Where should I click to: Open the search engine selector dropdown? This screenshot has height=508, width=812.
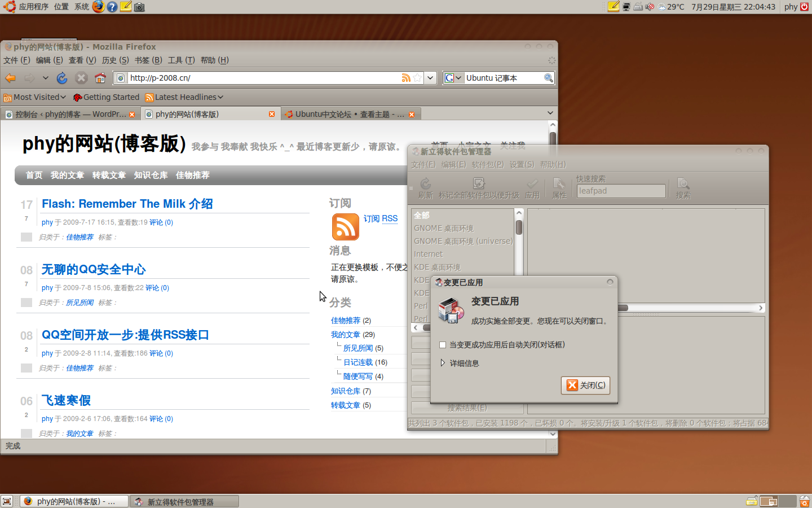453,78
